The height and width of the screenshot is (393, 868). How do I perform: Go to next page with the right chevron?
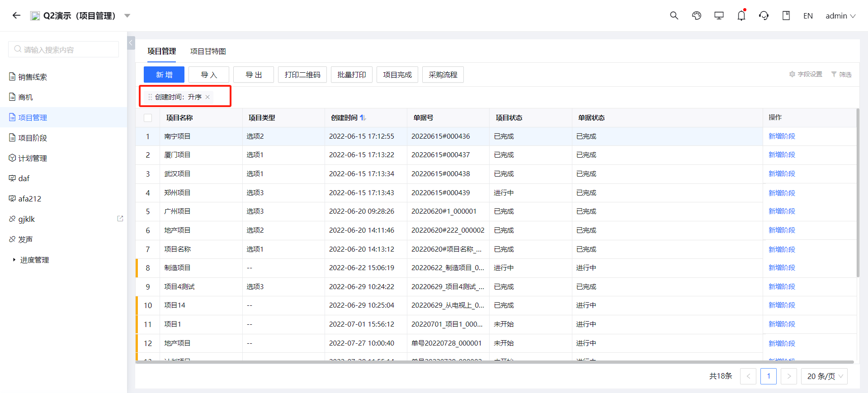789,376
